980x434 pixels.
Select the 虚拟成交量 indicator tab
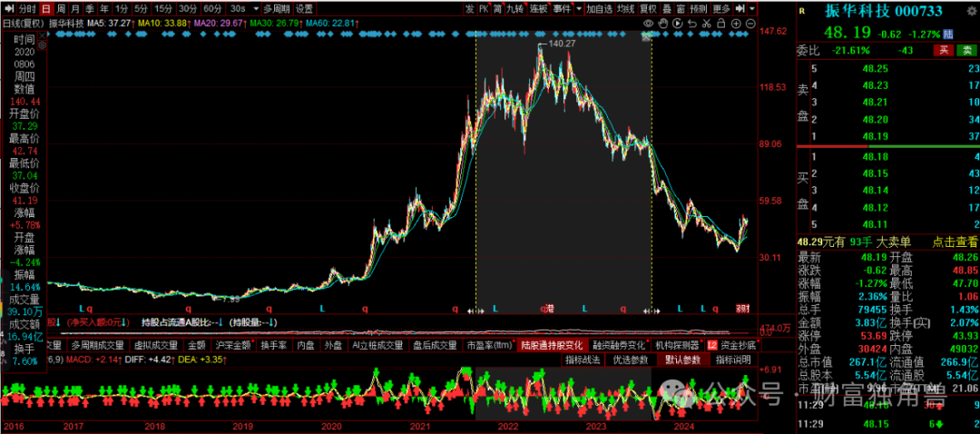154,345
